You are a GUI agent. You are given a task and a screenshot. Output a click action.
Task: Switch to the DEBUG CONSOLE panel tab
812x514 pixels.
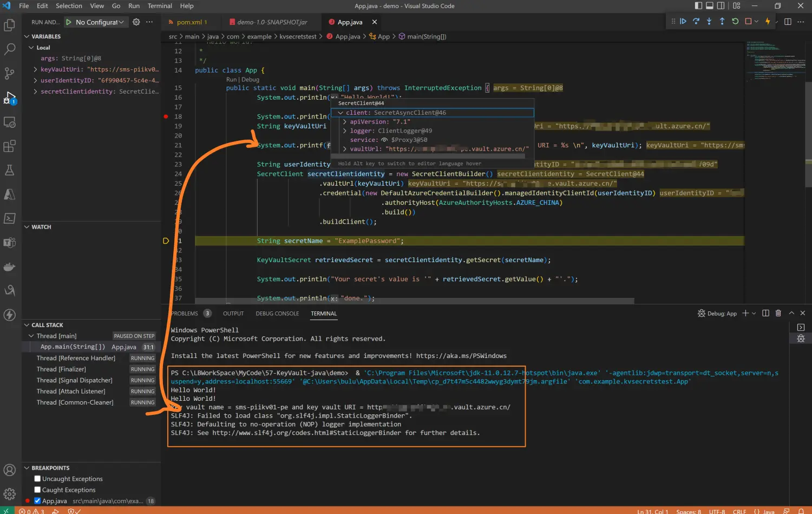pyautogui.click(x=277, y=314)
